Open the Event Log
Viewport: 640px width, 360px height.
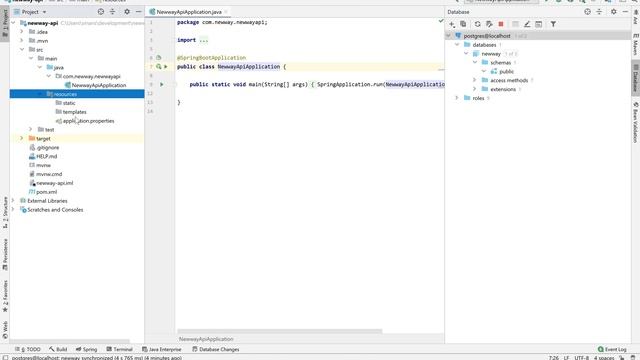point(612,349)
